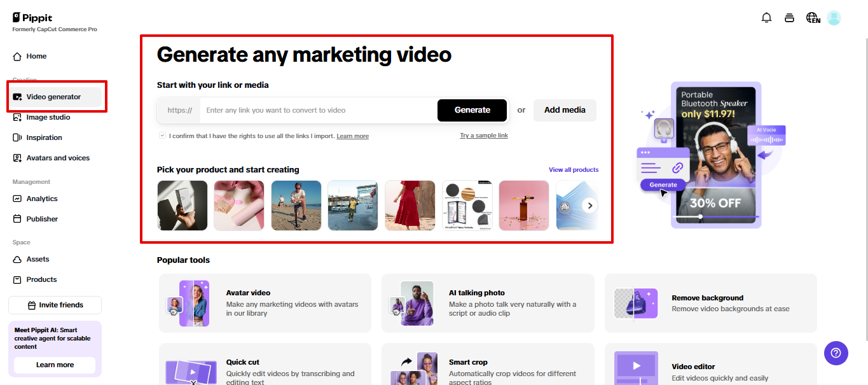Expand the export queue icon

789,18
